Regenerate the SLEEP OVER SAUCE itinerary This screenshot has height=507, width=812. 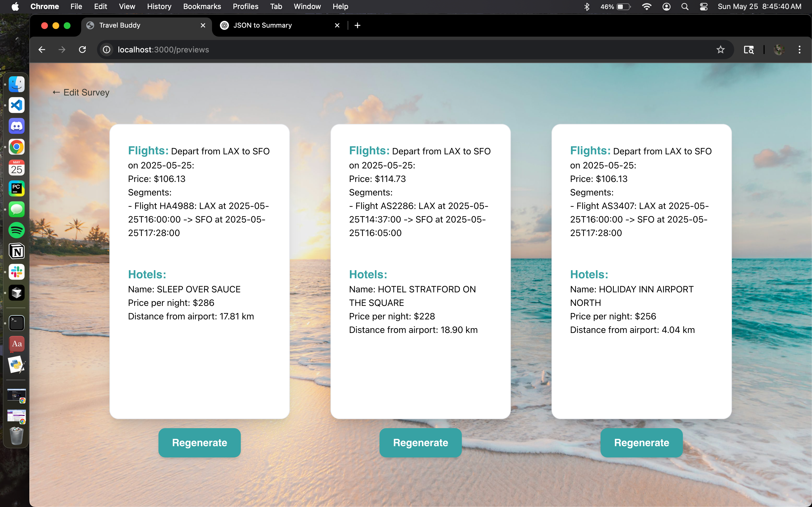click(x=199, y=442)
